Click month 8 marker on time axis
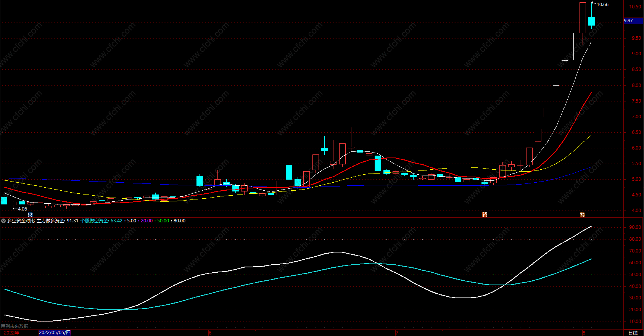The height and width of the screenshot is (336, 644). point(584,333)
